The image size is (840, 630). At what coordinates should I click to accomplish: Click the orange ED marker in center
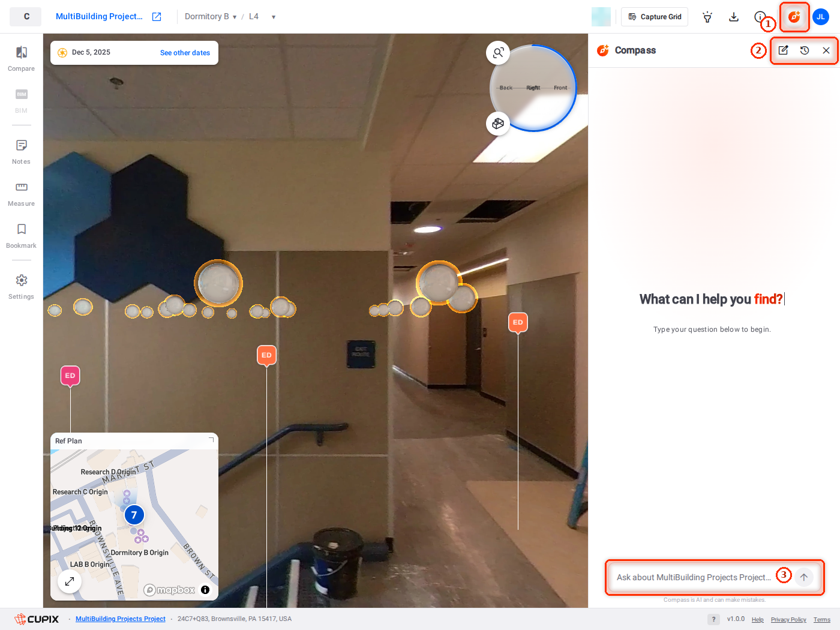tap(266, 355)
